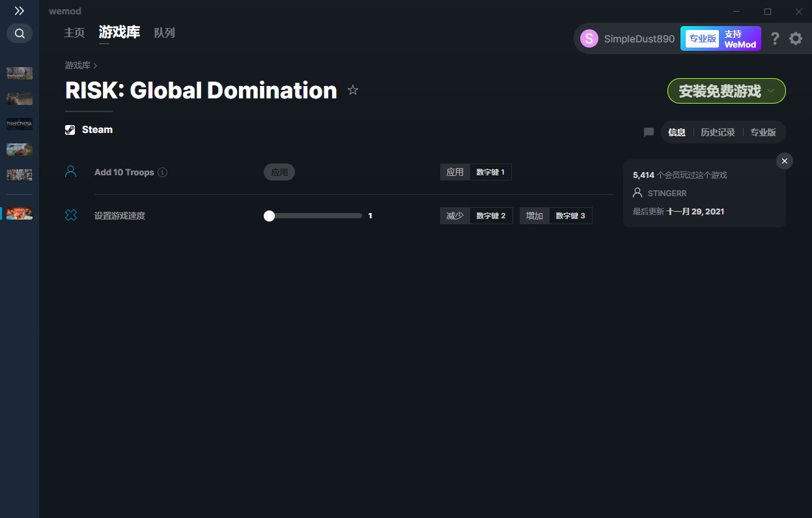Click the 应用 pill button for Add 10 Troops
This screenshot has width=812, height=518.
click(279, 173)
